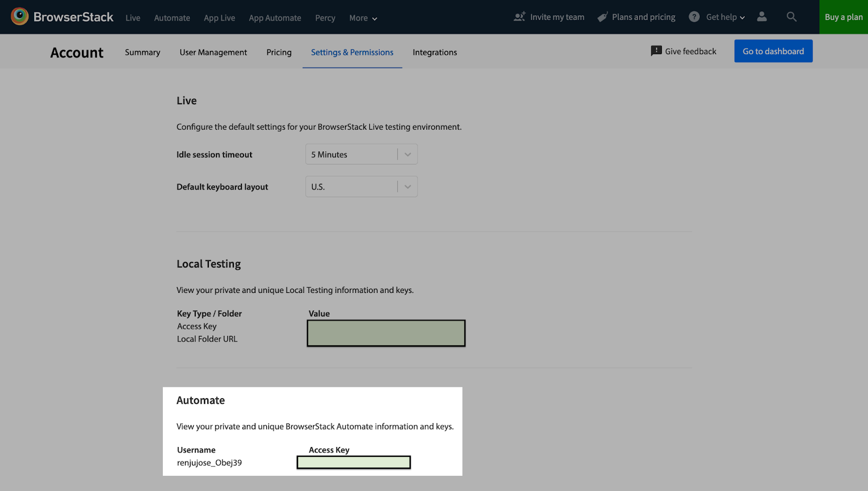Click the username renjujose_Obej39 text
This screenshot has width=868, height=491.
coord(209,463)
